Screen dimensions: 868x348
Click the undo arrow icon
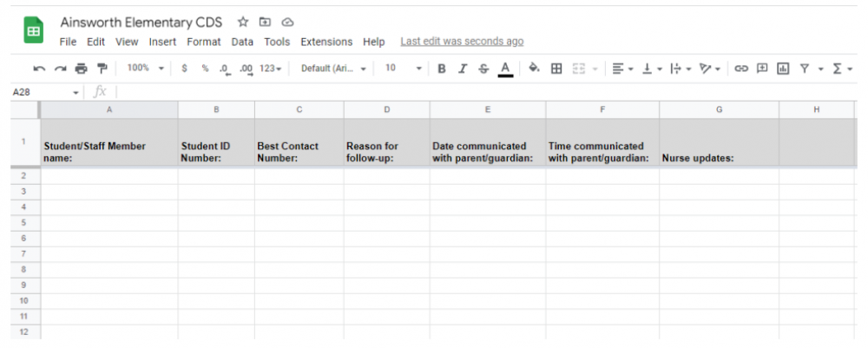pyautogui.click(x=39, y=69)
